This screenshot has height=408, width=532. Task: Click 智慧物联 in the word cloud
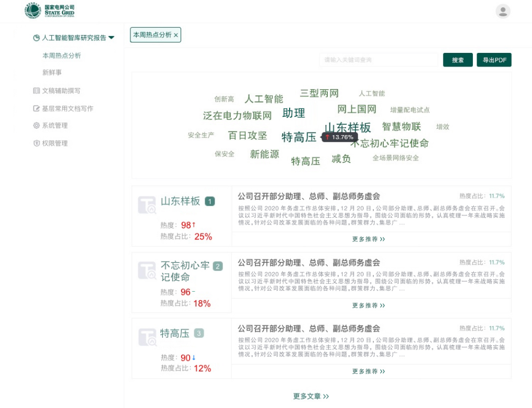click(x=401, y=126)
